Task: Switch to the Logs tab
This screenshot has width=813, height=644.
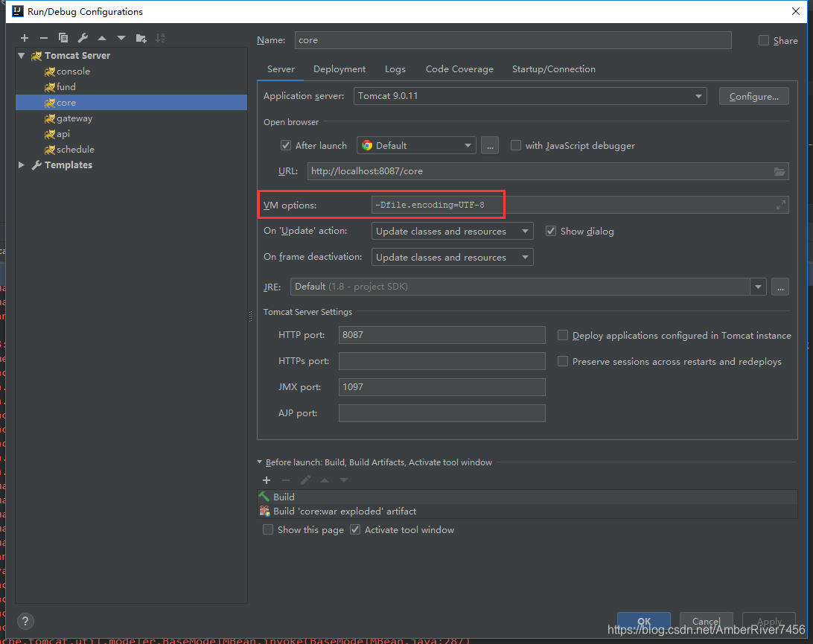Action: pos(395,69)
